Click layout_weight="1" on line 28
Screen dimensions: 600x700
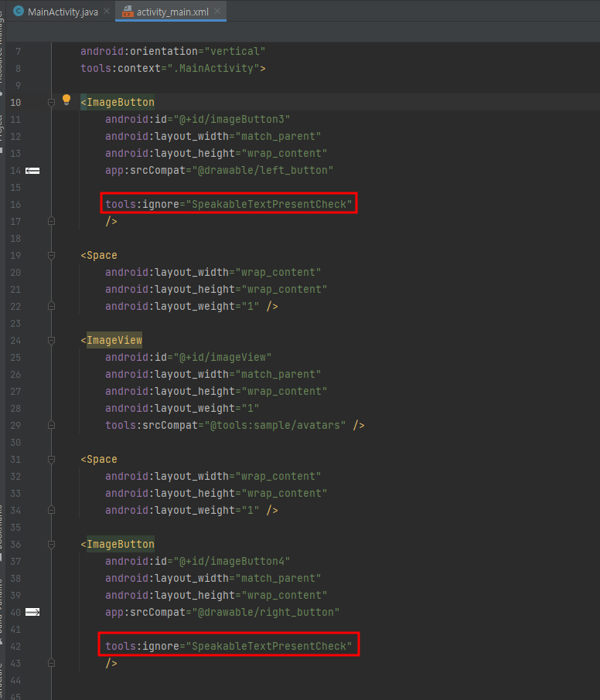[182, 408]
